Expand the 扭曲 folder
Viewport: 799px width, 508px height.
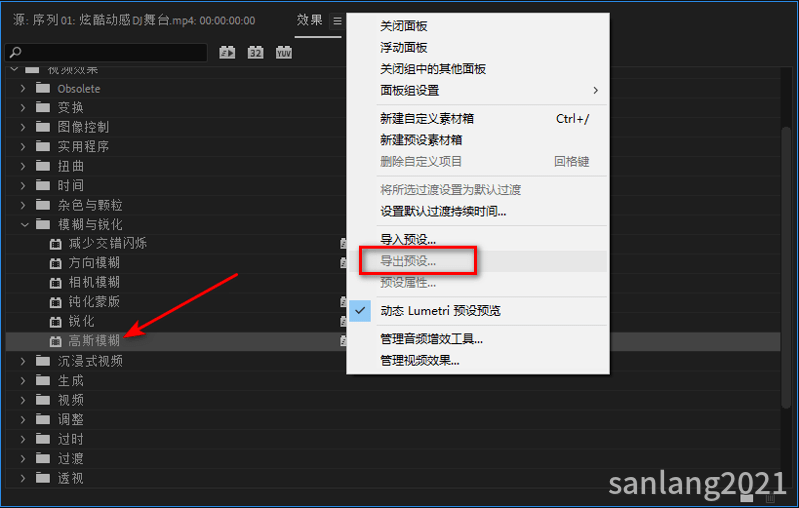click(x=23, y=166)
